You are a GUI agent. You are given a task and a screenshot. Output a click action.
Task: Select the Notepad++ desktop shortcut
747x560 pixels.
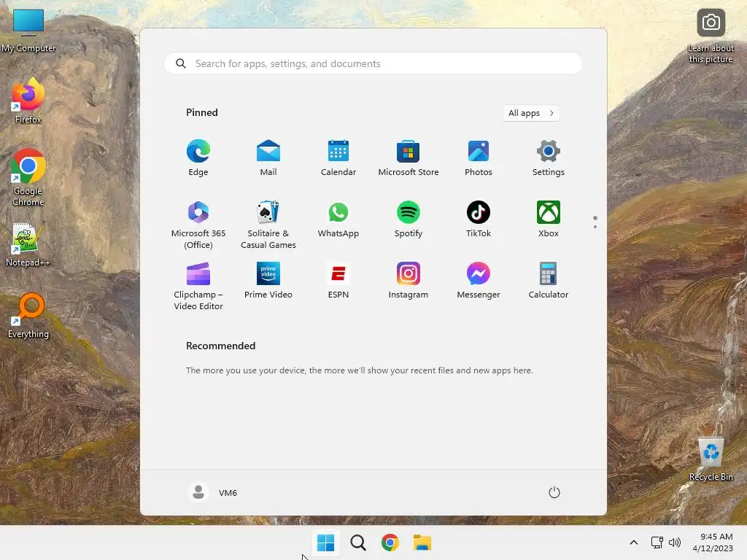point(28,244)
